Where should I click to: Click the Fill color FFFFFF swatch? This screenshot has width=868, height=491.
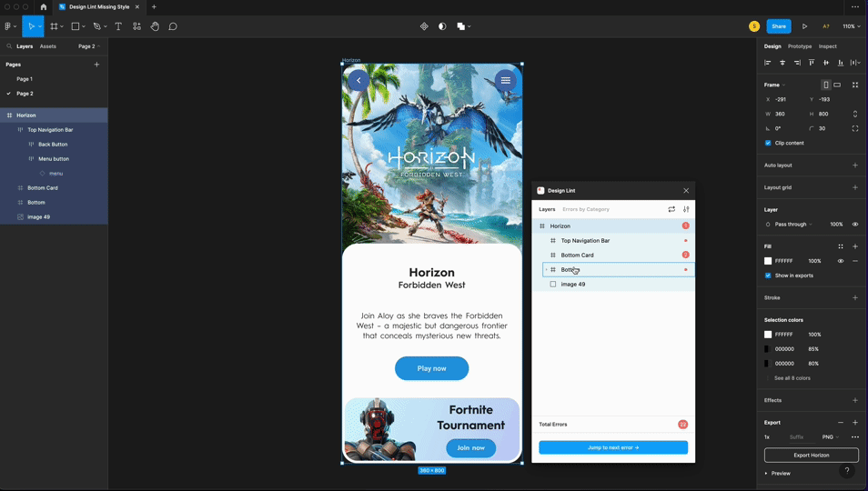pos(768,261)
